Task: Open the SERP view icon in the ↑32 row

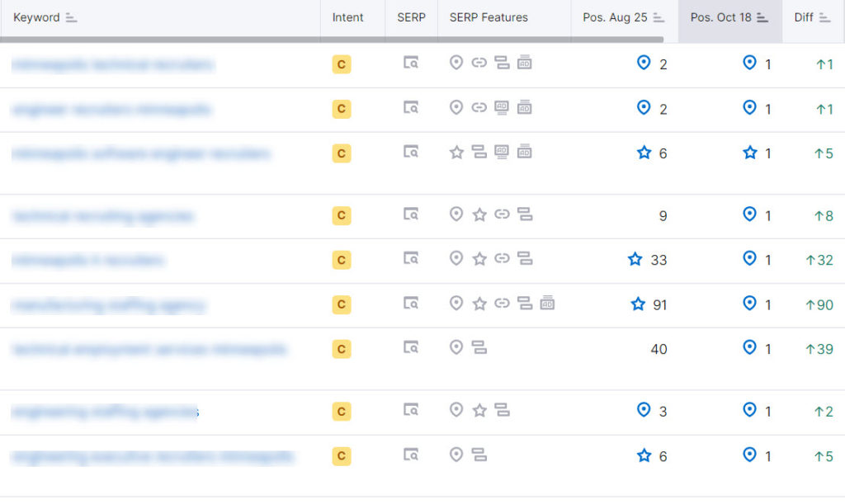Action: pyautogui.click(x=411, y=259)
